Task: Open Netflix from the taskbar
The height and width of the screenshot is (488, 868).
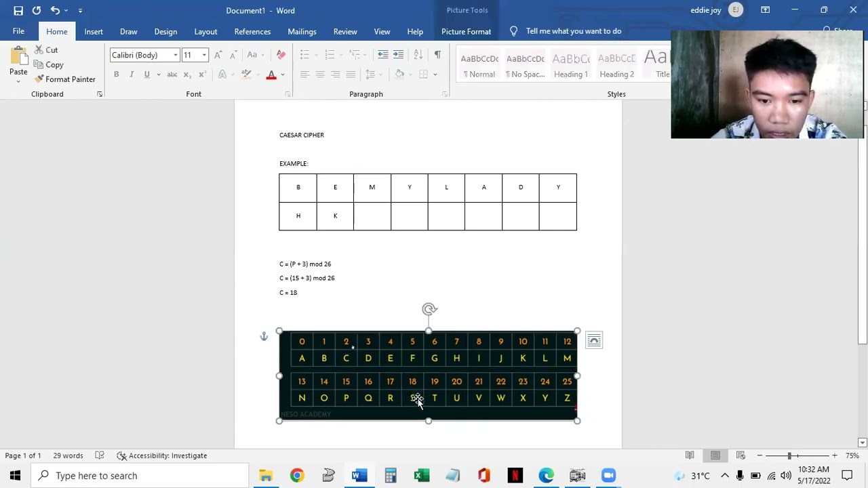Action: click(x=515, y=476)
